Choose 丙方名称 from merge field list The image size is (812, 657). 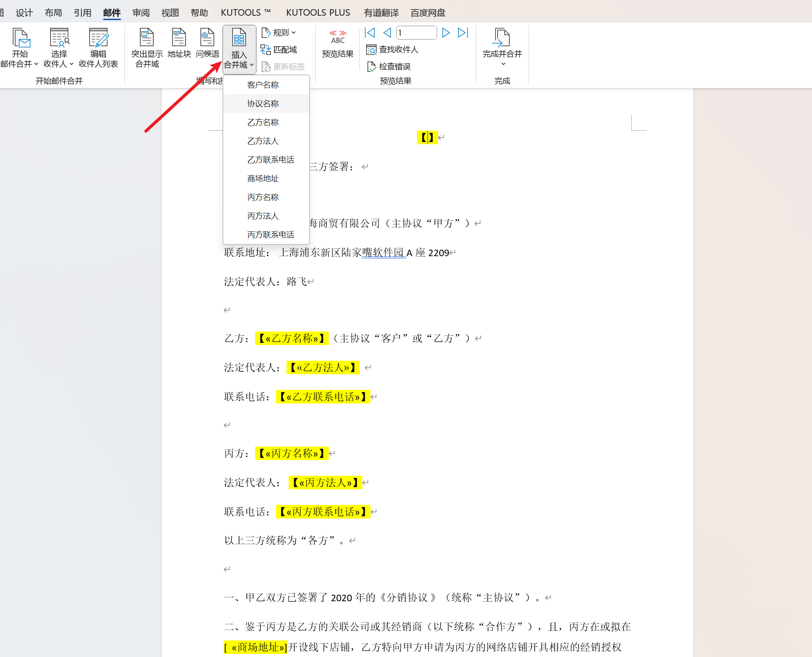tap(266, 197)
